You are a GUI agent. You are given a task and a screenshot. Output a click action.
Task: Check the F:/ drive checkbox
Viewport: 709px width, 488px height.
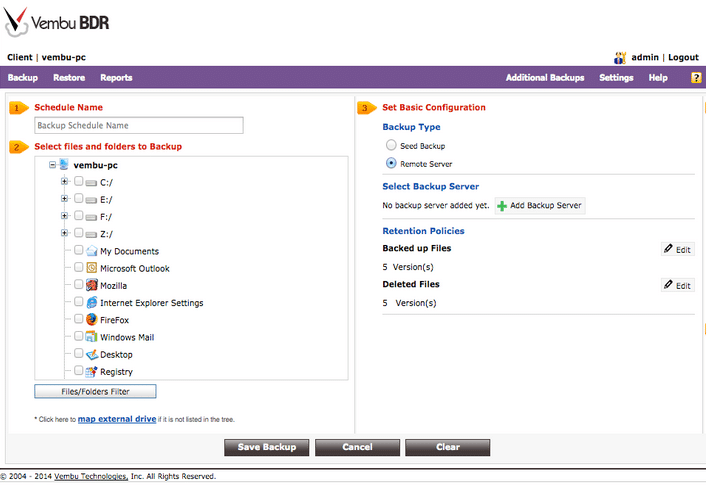point(79,216)
